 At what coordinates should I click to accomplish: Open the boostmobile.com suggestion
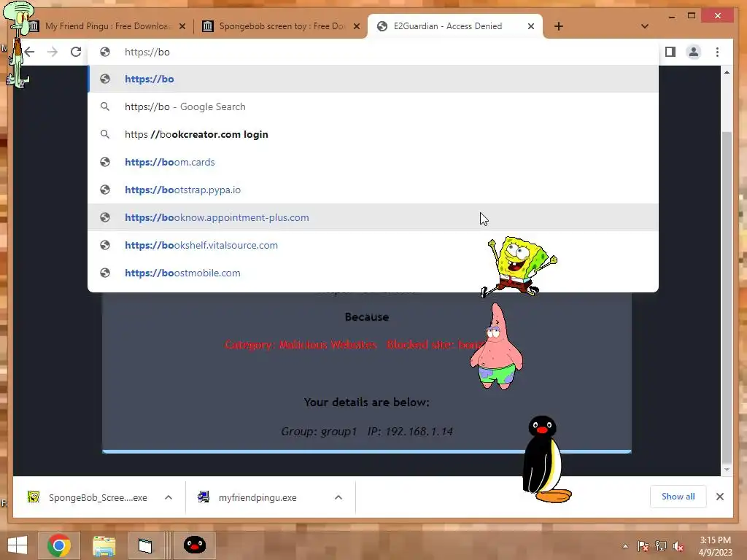pos(373,273)
